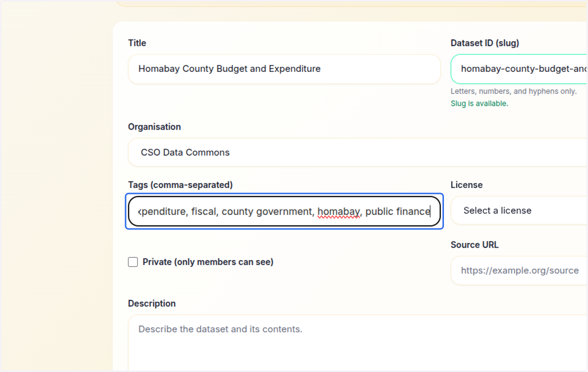Click 'Letters, numbers, and hyphens only.' hint

[514, 92]
